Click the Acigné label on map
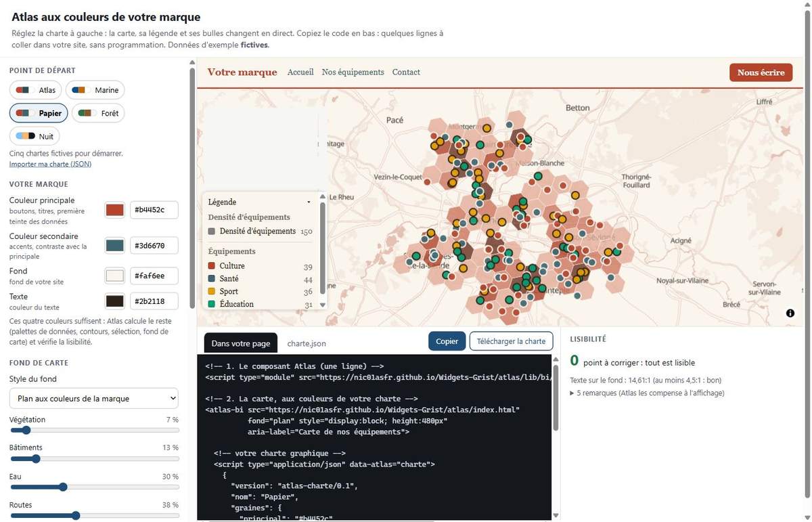 tap(681, 240)
